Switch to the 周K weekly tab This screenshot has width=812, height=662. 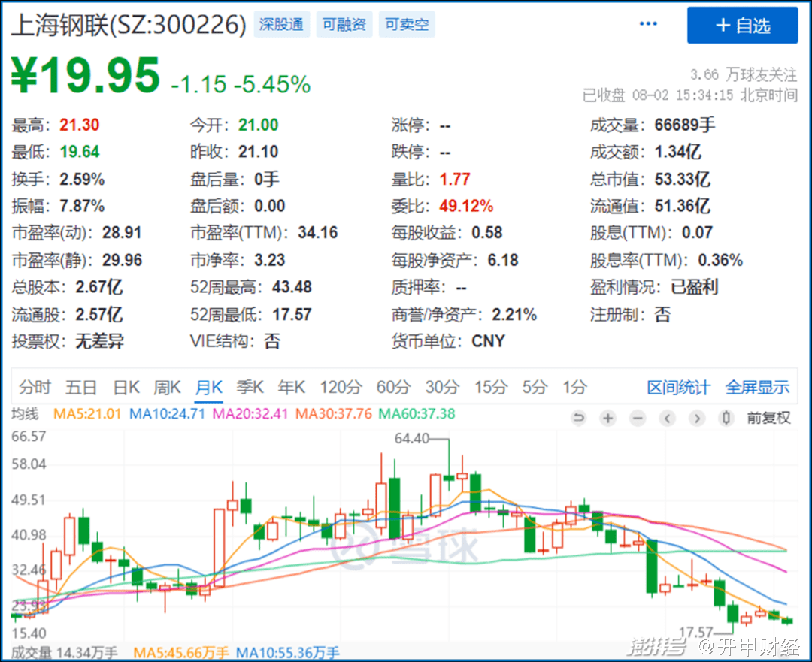click(x=167, y=388)
